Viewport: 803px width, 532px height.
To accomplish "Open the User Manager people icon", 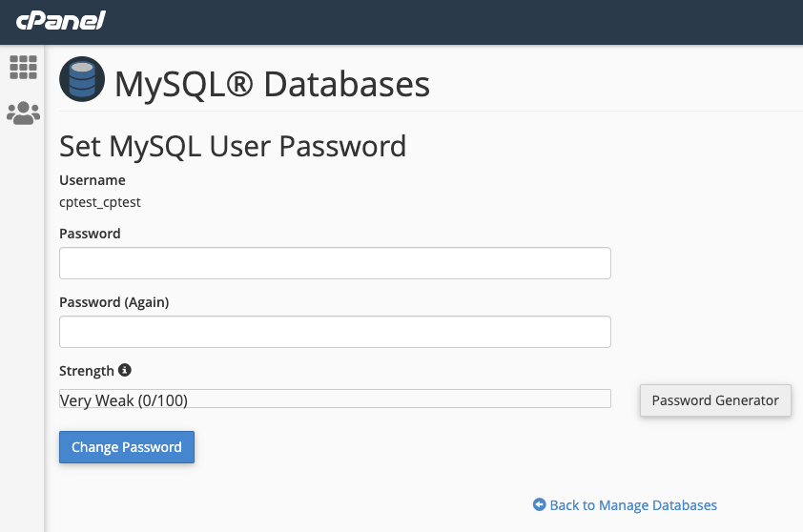I will click(x=23, y=113).
